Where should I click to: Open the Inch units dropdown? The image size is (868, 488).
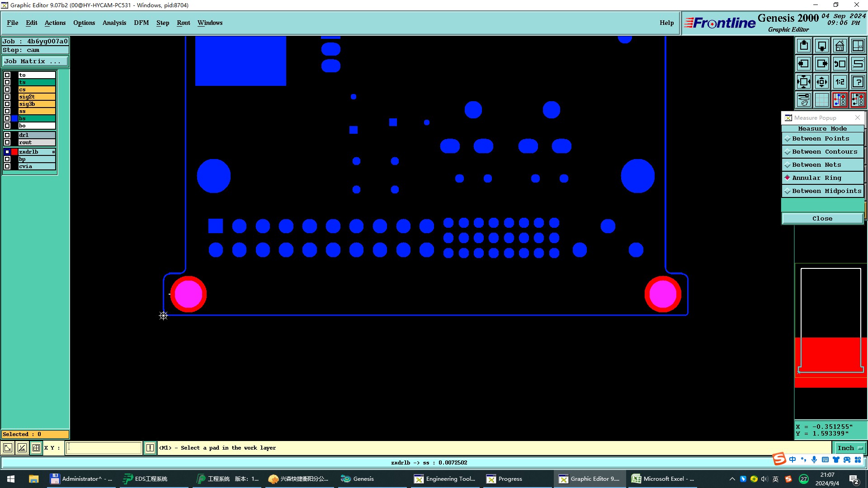click(x=850, y=448)
